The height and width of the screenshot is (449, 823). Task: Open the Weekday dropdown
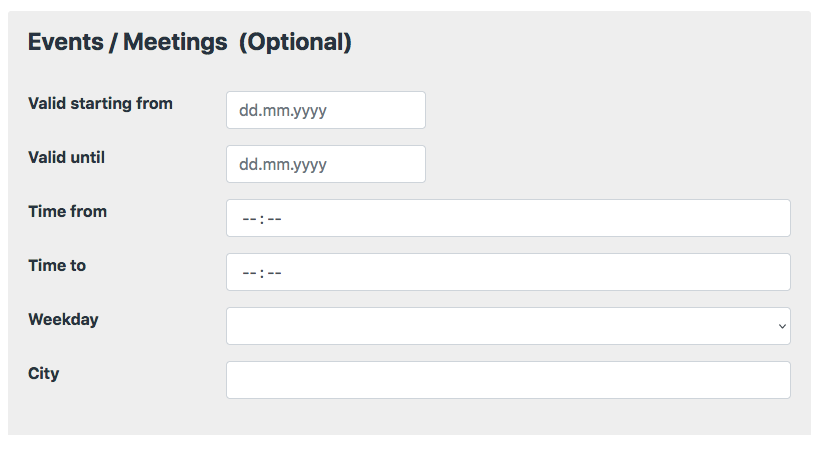point(508,326)
